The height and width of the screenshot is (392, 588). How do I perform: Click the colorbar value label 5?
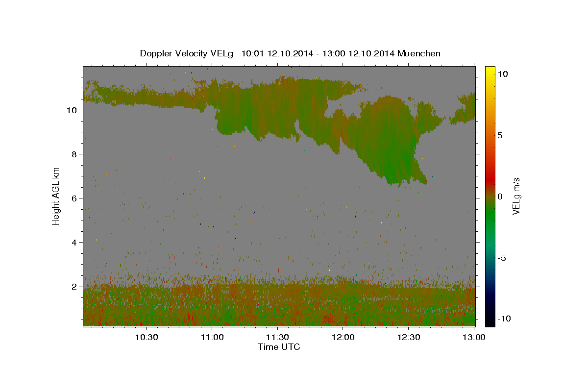[x=500, y=135]
